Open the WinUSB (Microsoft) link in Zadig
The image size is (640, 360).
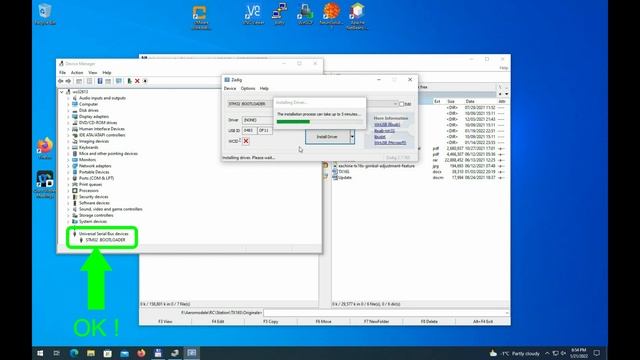pyautogui.click(x=390, y=143)
